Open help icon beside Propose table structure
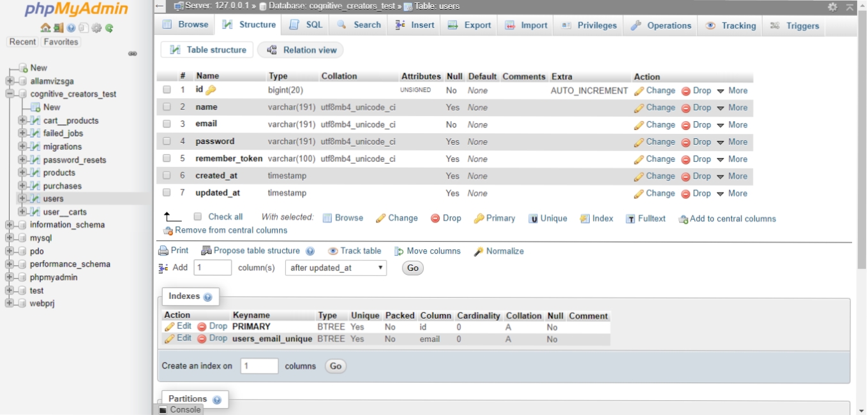 point(310,251)
